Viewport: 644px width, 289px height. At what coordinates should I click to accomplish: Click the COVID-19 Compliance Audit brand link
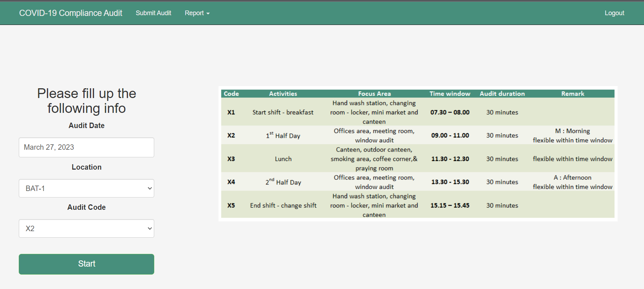click(x=70, y=13)
